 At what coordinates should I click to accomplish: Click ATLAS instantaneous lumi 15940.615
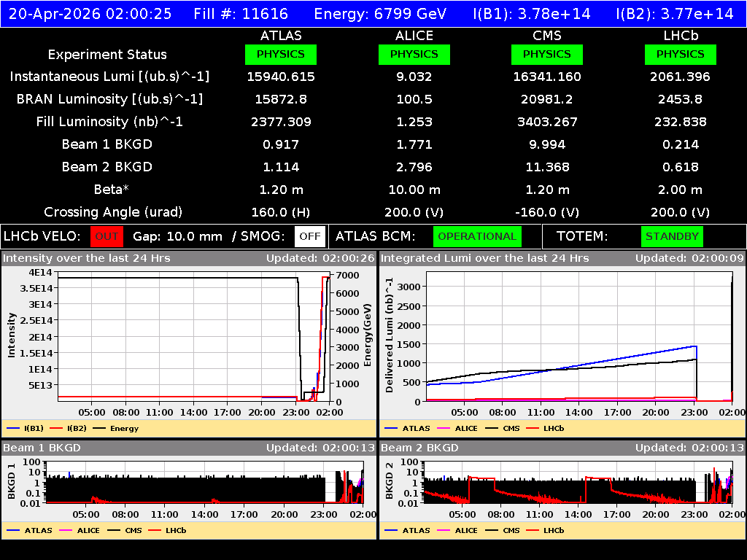(281, 77)
